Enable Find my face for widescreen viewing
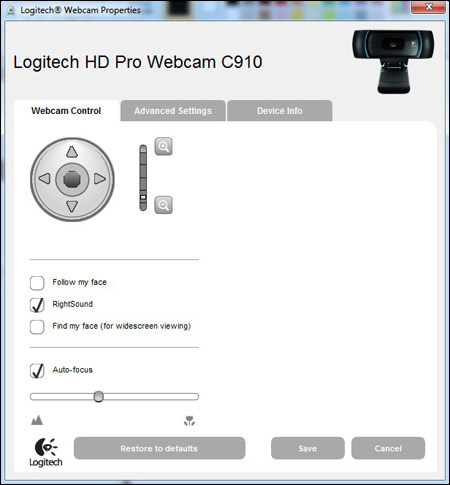 pos(37,327)
